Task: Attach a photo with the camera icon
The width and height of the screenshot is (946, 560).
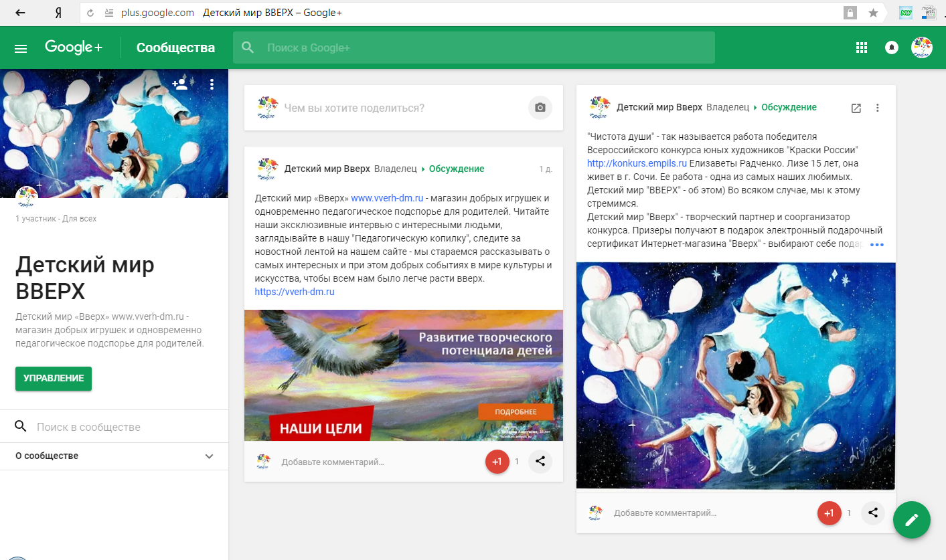Action: [540, 108]
